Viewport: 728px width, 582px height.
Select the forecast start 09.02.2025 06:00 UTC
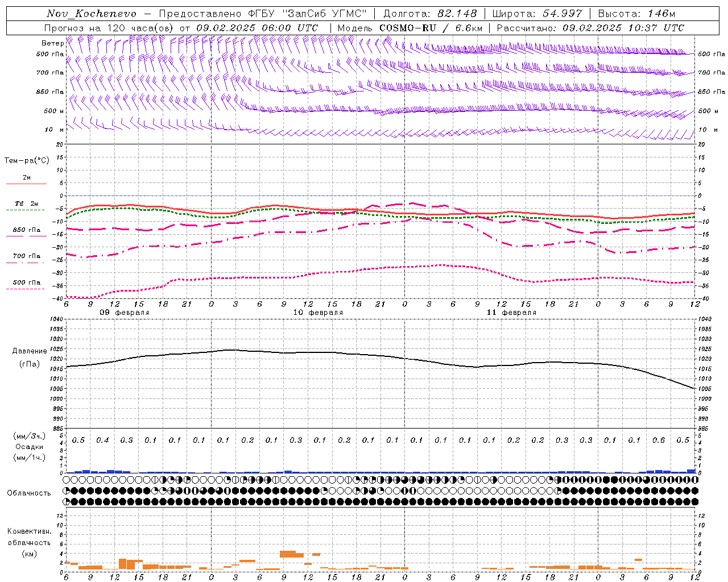click(x=257, y=28)
